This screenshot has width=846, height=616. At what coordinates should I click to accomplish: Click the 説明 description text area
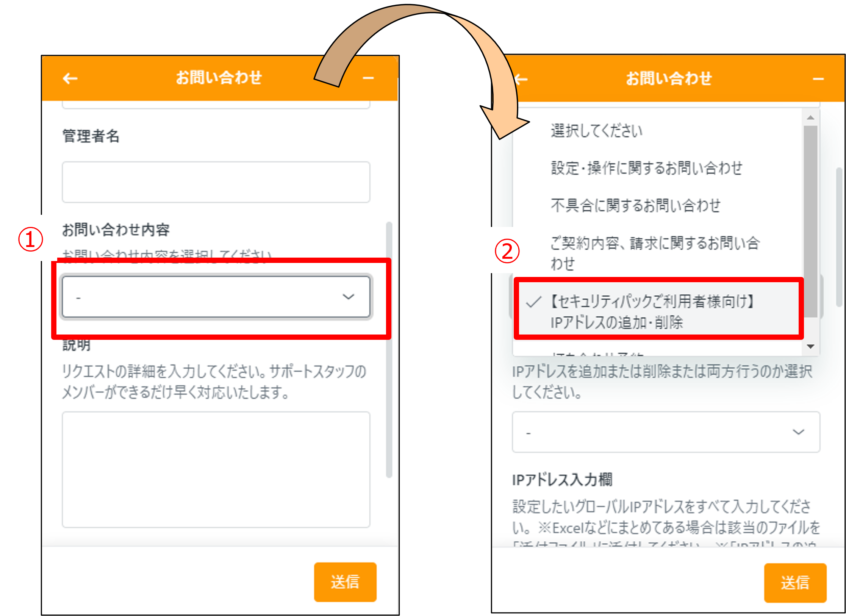216,469
